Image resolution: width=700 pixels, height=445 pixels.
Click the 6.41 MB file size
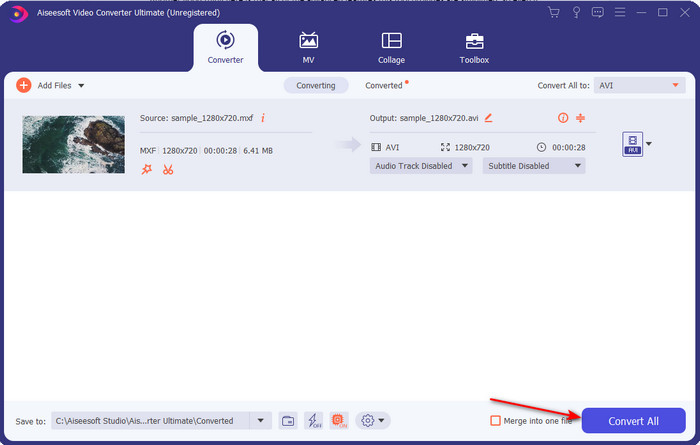pos(258,151)
